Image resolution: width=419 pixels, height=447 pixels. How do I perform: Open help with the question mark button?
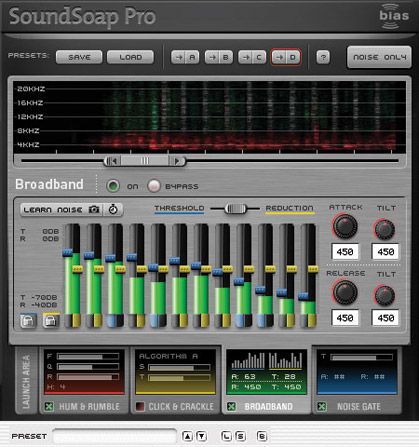point(323,57)
